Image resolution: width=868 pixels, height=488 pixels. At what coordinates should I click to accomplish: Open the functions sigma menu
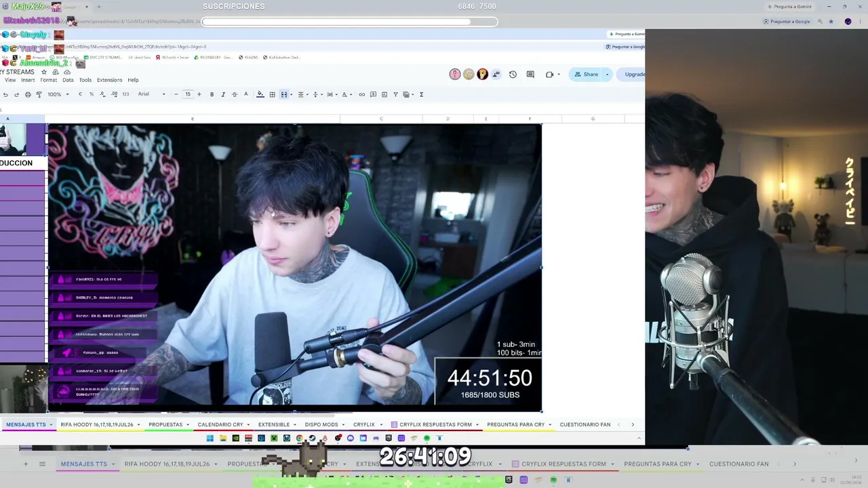(422, 94)
